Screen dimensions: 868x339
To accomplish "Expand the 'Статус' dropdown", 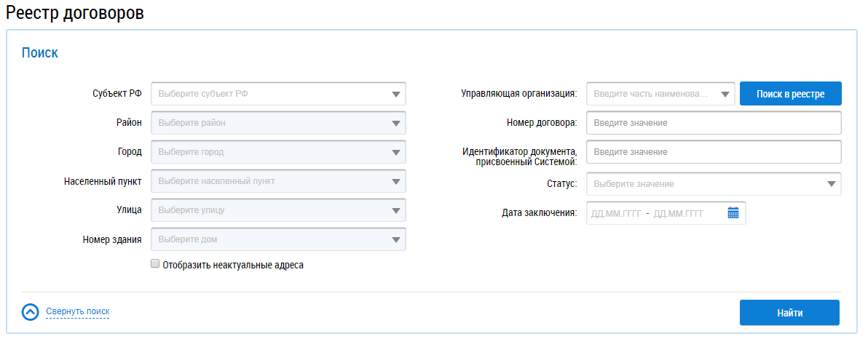I will (714, 184).
